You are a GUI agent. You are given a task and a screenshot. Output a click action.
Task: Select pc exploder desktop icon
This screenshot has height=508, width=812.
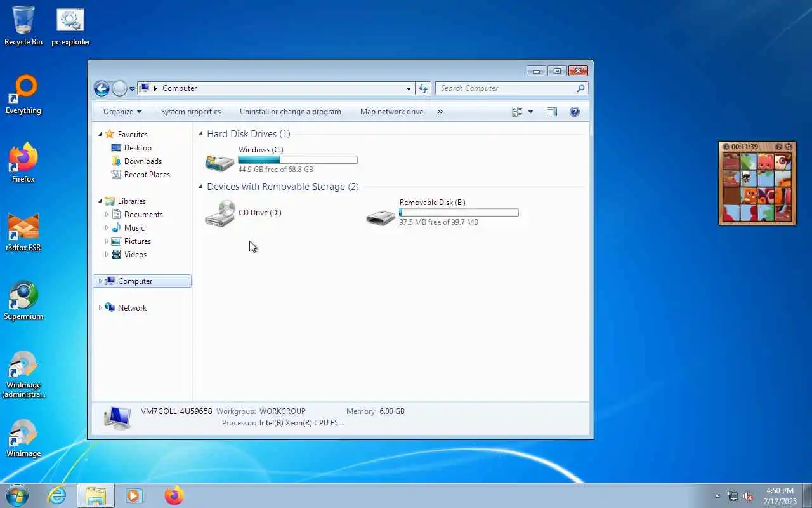[x=70, y=27]
